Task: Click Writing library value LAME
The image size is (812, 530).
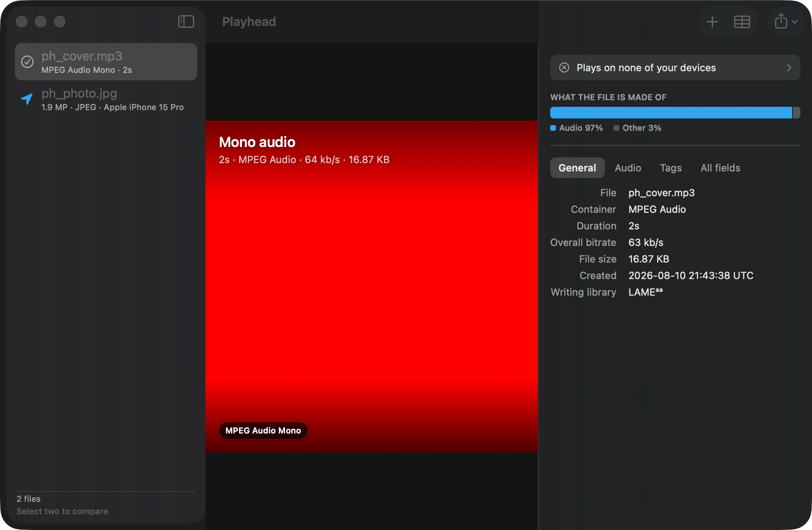Action: (645, 292)
